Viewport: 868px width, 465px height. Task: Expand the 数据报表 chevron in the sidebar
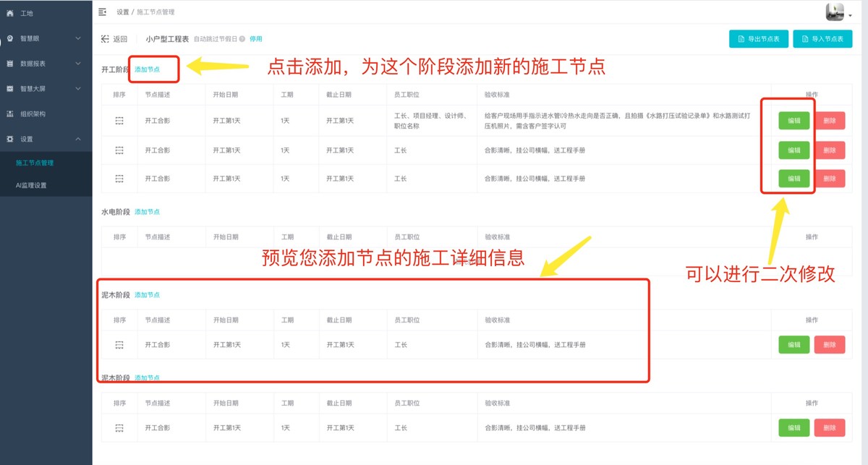tap(78, 64)
